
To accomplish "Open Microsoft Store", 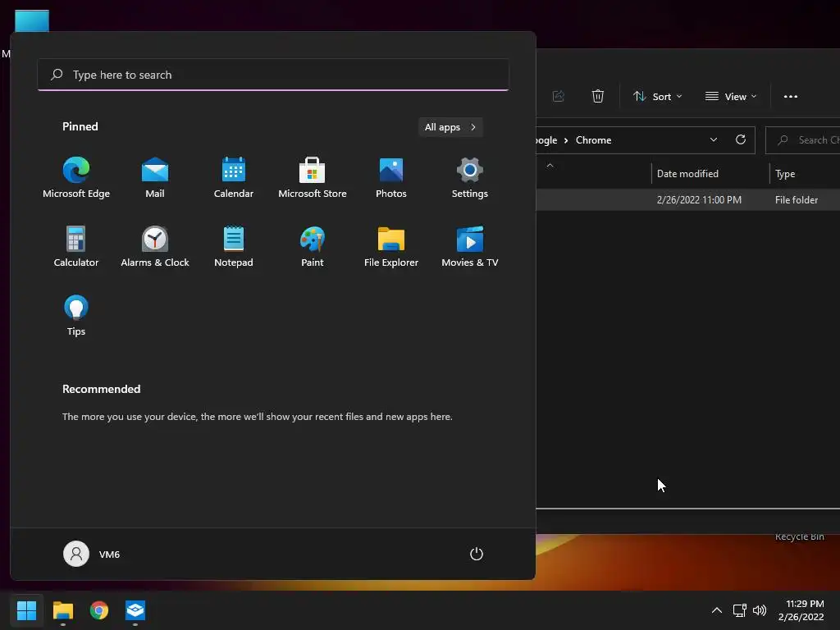I will point(313,178).
